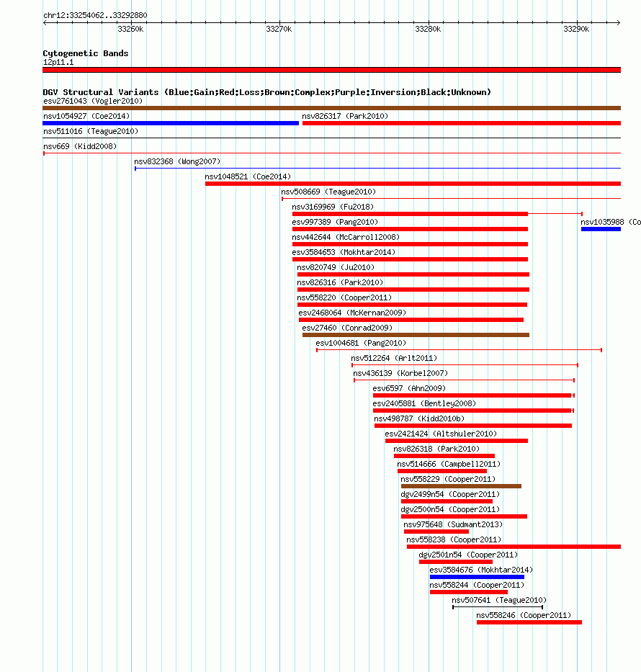Click the brown esv2761043 complex bar
Image resolution: width=641 pixels, height=672 pixels.
point(331,108)
